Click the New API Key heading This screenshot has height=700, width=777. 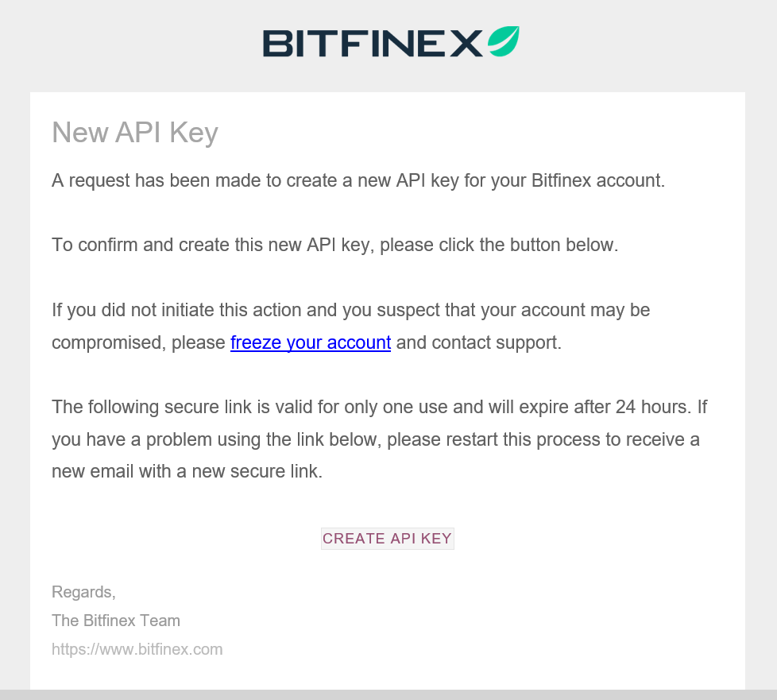coord(135,133)
